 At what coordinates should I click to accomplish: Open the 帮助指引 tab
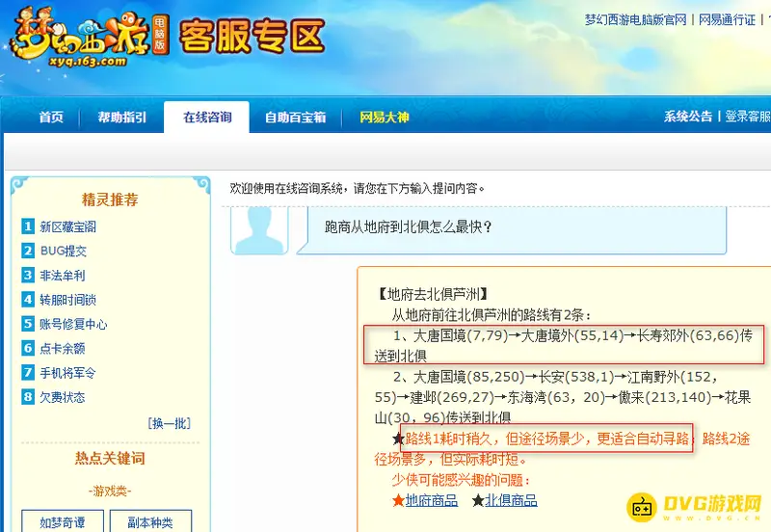(122, 117)
